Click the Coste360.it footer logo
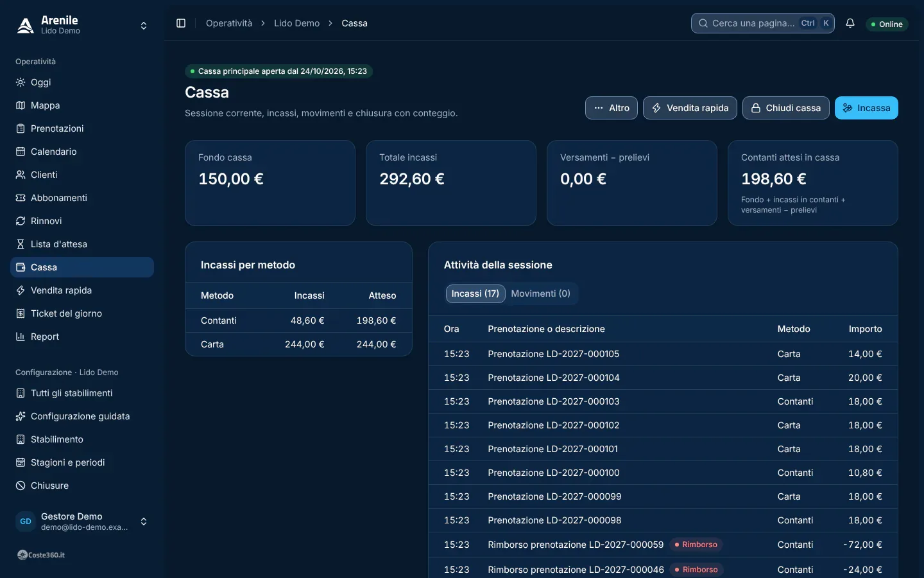924x578 pixels. 41,555
